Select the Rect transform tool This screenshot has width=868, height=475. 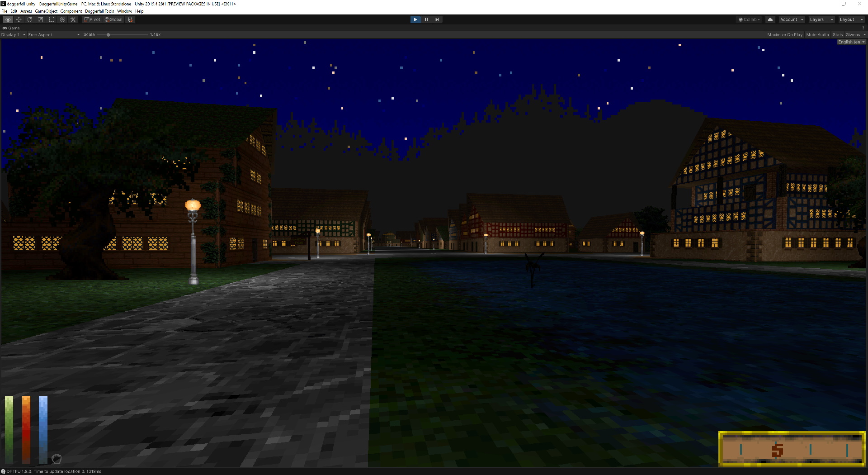pos(52,19)
